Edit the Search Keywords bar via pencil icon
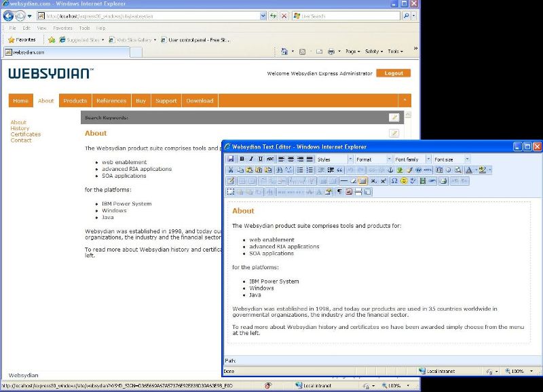The image size is (543, 392). 394,117
